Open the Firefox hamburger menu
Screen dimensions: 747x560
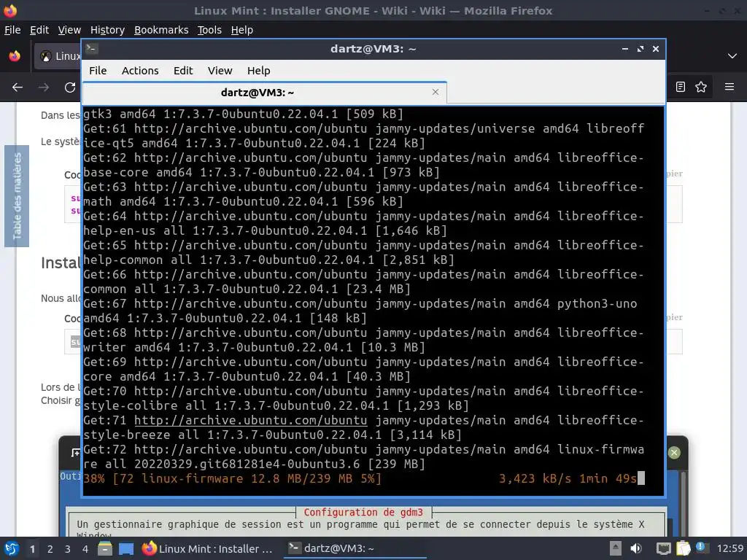click(729, 87)
